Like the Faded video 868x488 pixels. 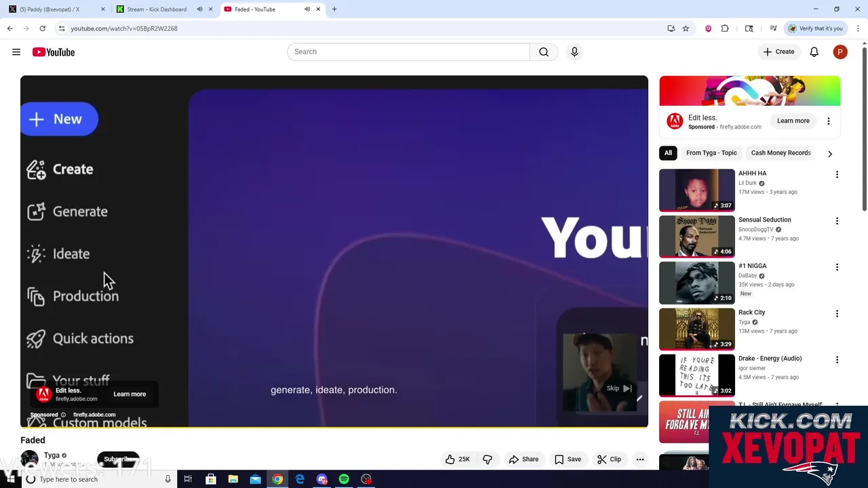pos(458,460)
